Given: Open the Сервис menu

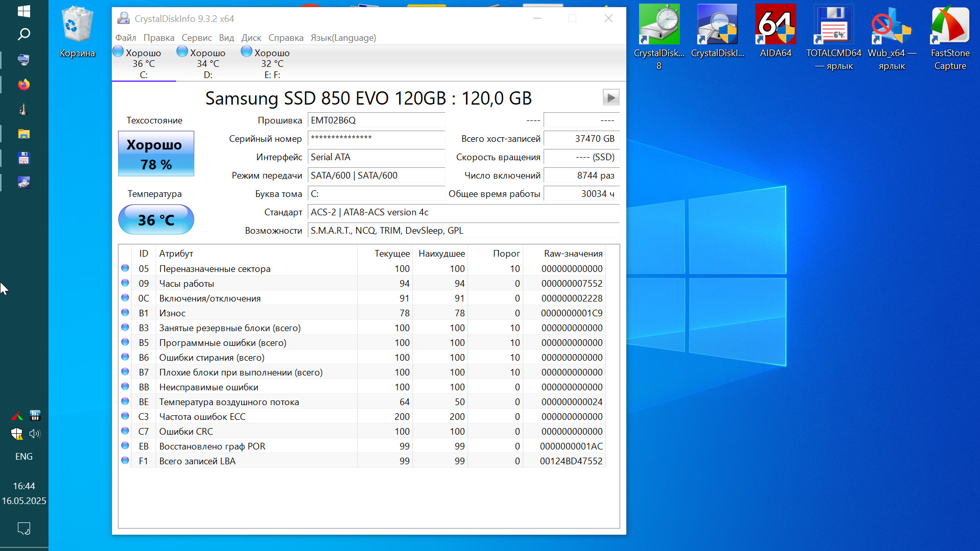Looking at the screenshot, I should (x=197, y=38).
